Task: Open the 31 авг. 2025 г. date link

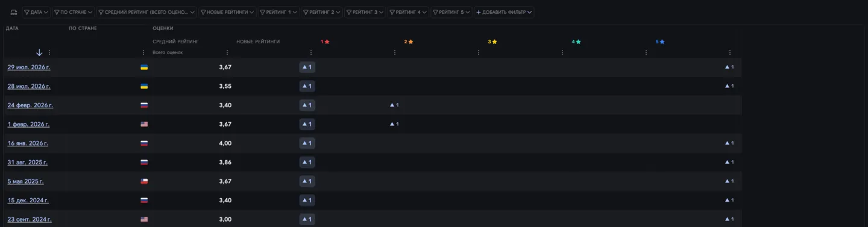Action: [x=28, y=163]
